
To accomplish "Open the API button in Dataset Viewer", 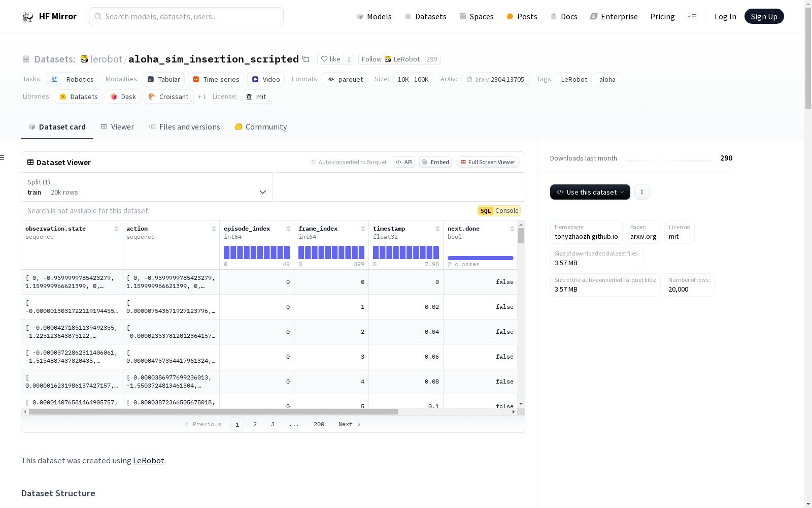I will [x=404, y=162].
